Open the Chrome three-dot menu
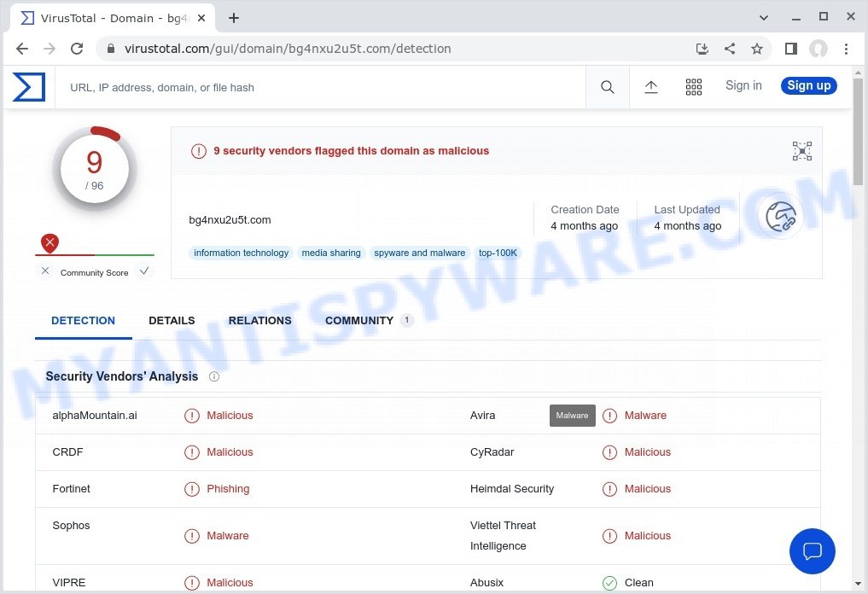The height and width of the screenshot is (594, 868). click(846, 49)
